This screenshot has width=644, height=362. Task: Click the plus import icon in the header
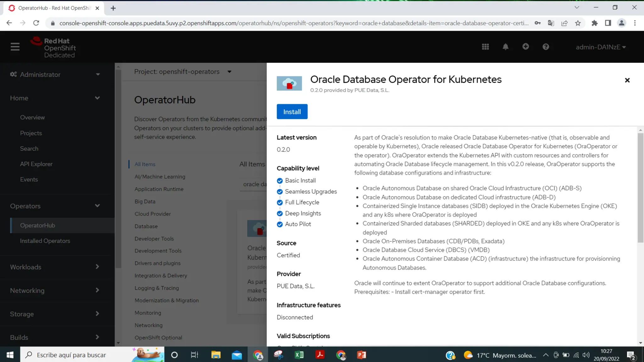pyautogui.click(x=525, y=47)
